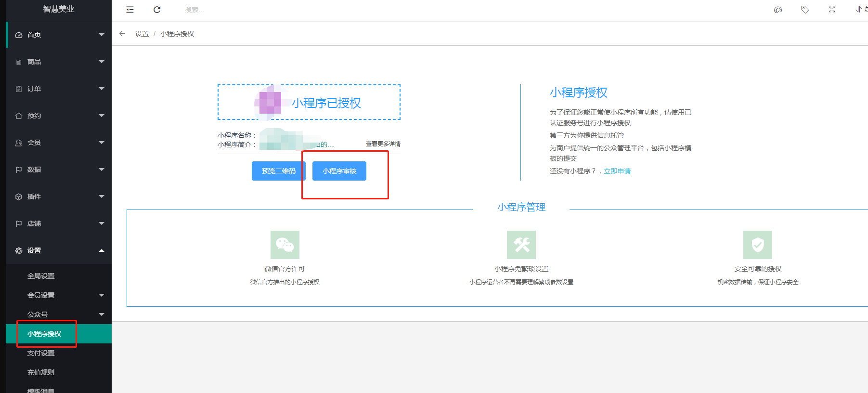Click the mini program tools settings icon
Image resolution: width=868 pixels, height=393 pixels.
click(x=521, y=245)
